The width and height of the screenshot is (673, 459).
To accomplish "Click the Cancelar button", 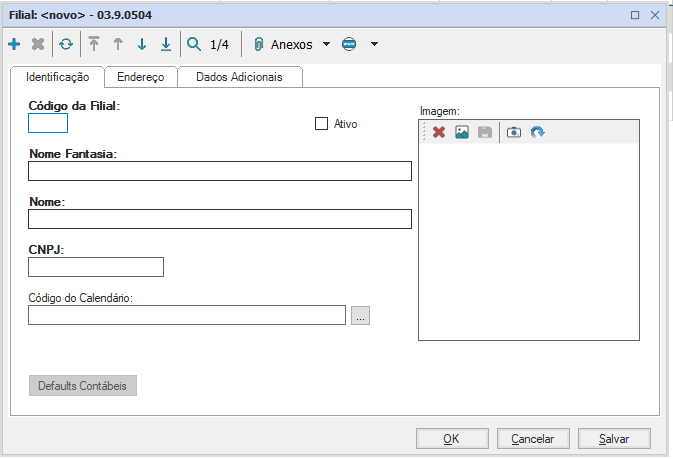I will (x=532, y=438).
